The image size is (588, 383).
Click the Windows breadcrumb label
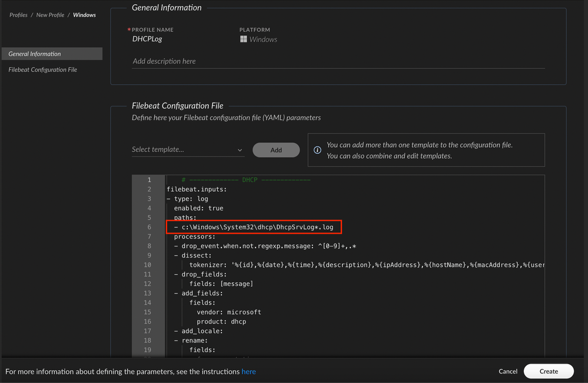pos(84,15)
